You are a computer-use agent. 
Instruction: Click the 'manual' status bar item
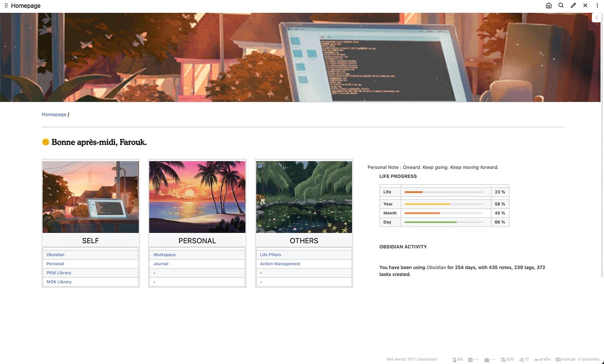pyautogui.click(x=565, y=360)
